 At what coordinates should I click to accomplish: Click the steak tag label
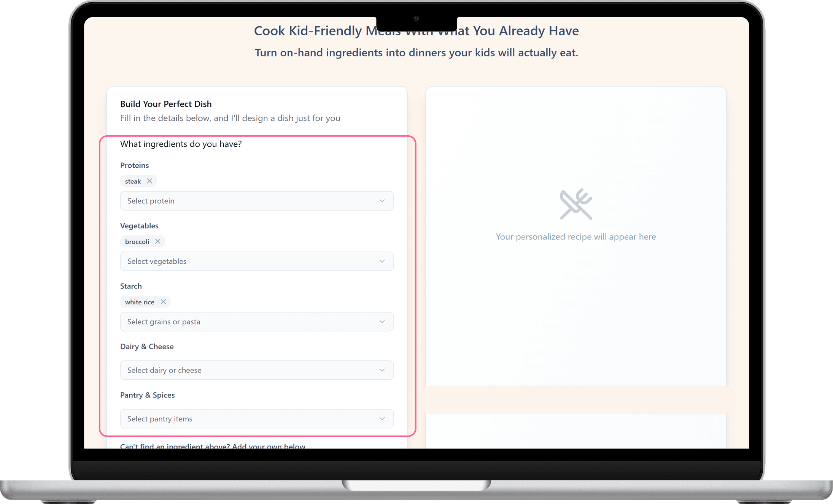pos(133,181)
